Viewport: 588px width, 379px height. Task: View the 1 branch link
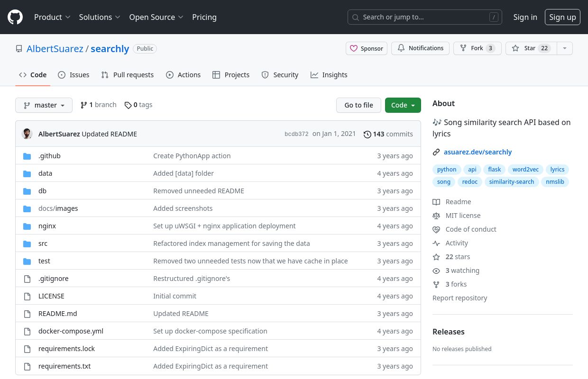(99, 105)
